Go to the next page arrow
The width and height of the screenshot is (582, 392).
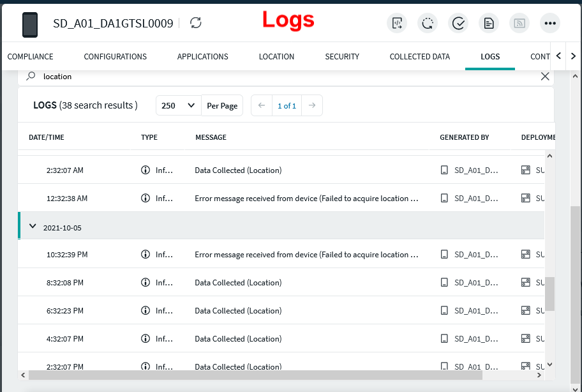(x=312, y=105)
